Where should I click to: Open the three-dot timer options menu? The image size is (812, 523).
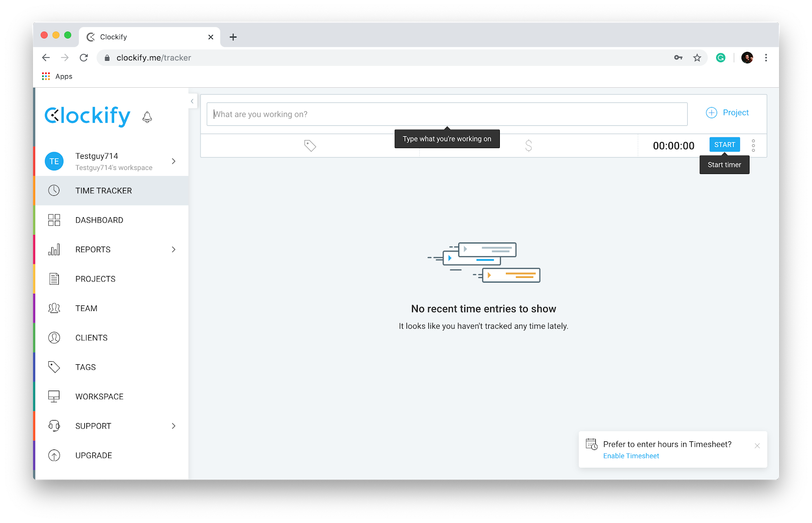click(753, 146)
